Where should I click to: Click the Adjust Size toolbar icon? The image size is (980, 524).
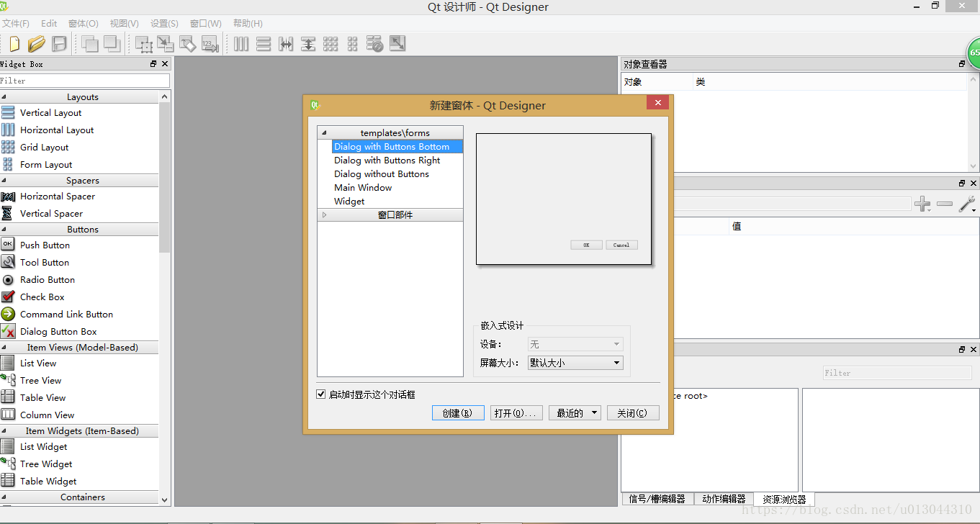(x=397, y=43)
